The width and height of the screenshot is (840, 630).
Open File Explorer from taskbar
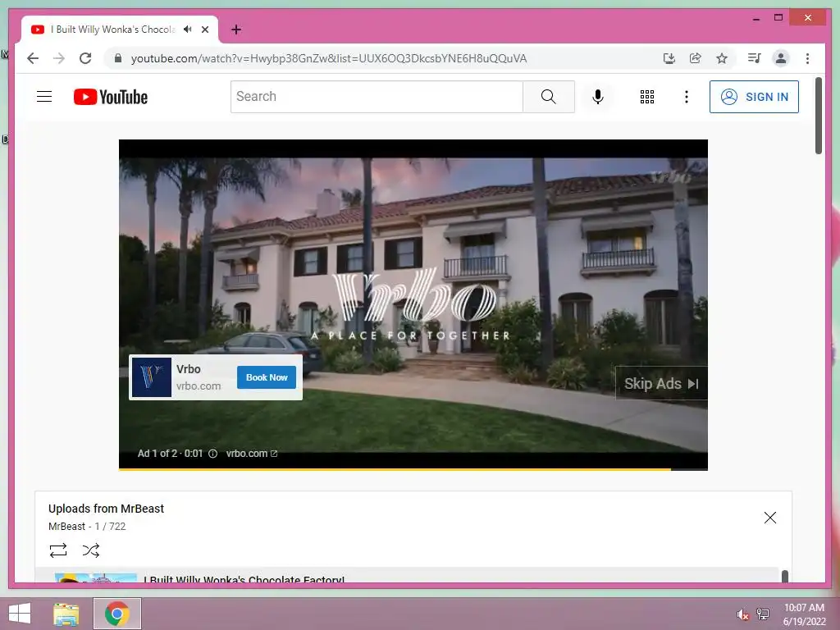(66, 614)
